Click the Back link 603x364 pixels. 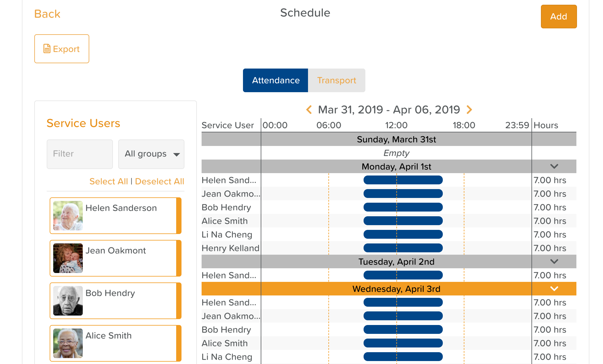tap(47, 14)
